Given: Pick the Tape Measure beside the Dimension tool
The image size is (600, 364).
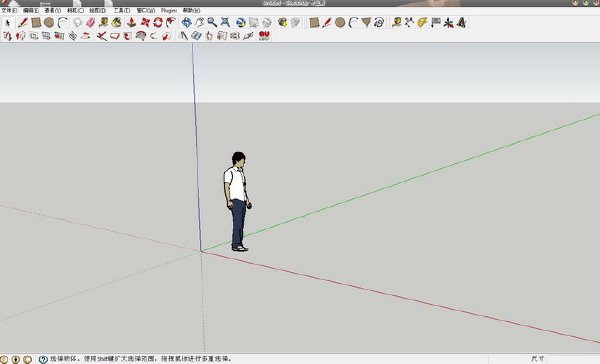Looking at the screenshot, I should [396, 23].
